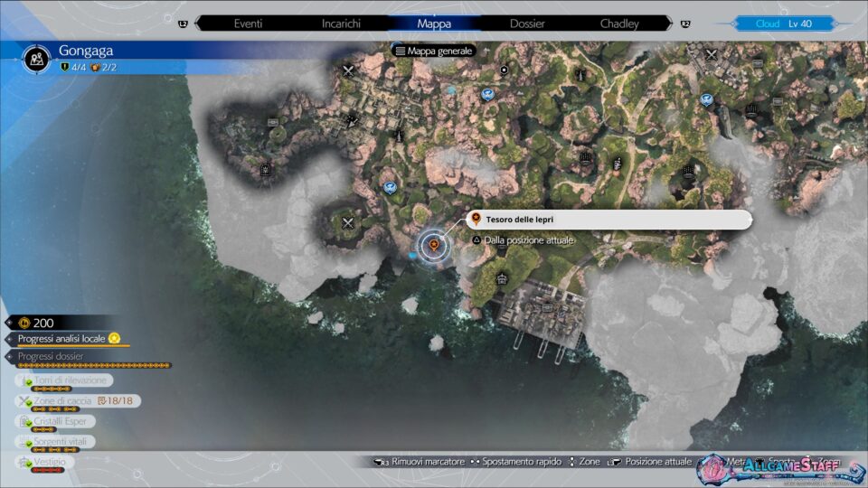Open Progressi analisi locale entry
This screenshot has height=488, width=868.
point(70,339)
